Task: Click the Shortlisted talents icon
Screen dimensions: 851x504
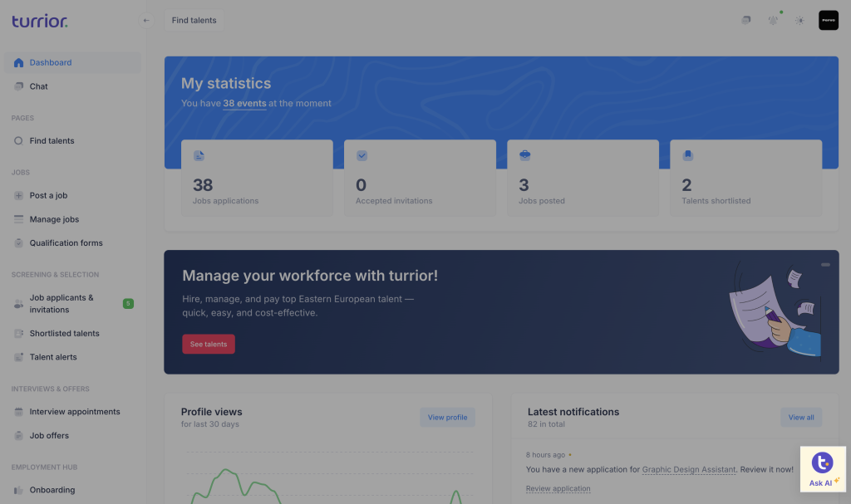Action: pyautogui.click(x=18, y=333)
